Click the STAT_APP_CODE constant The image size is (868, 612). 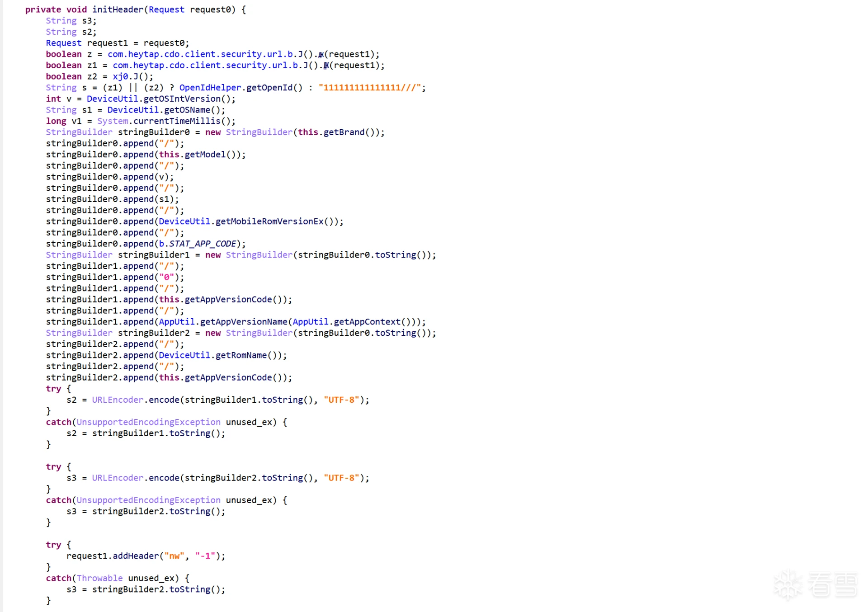click(202, 244)
